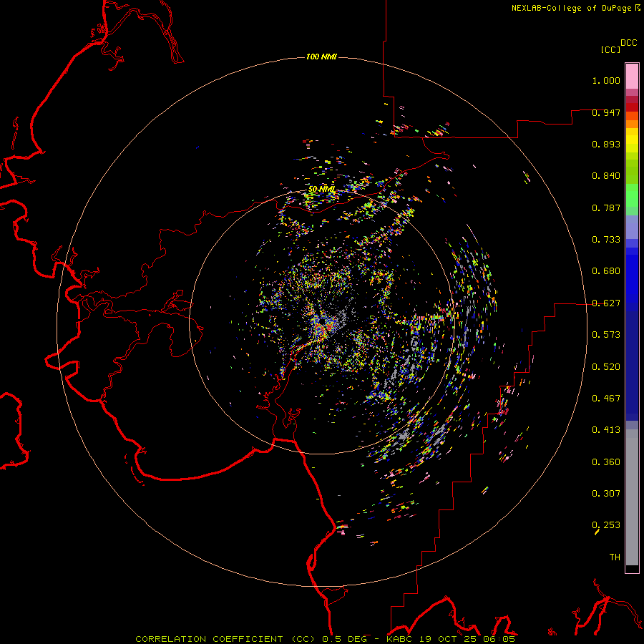This screenshot has height=644, width=644.
Task: Click the 0.413 scale value
Action: [x=606, y=430]
